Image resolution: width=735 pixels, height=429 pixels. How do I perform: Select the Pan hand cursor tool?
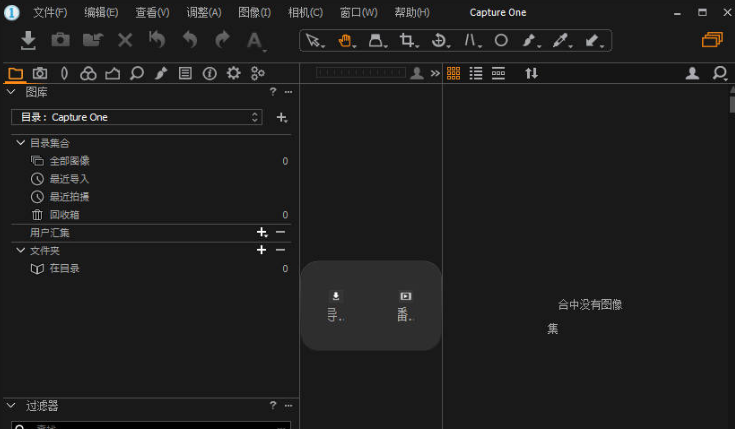tap(346, 40)
